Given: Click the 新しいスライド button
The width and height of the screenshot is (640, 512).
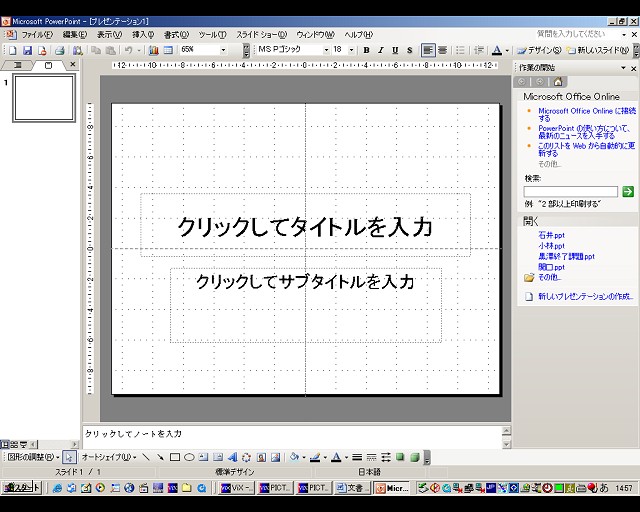Looking at the screenshot, I should coord(598,50).
